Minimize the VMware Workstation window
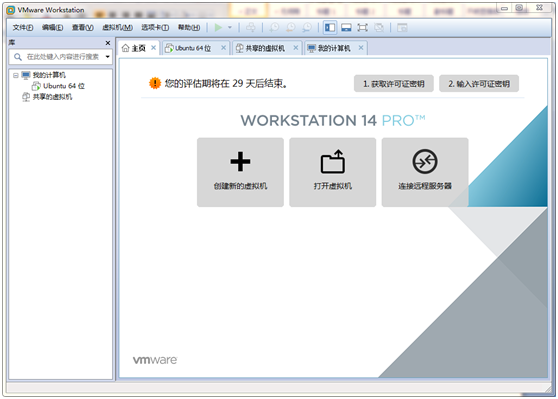This screenshot has height=399, width=558. [504, 8]
